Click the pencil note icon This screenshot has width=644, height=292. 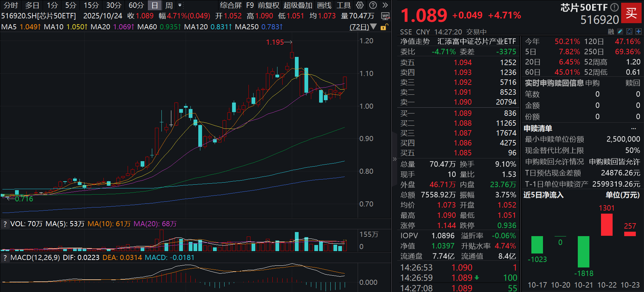pos(620,31)
